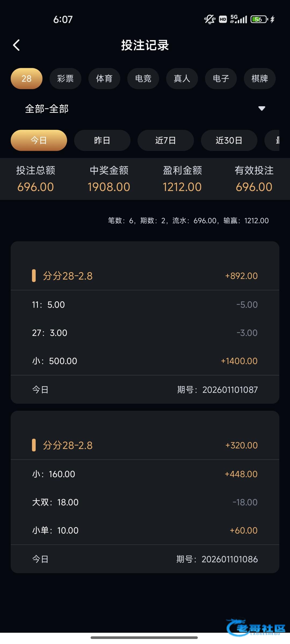Open bet record for 期号 202601101087
This screenshot has height=644, width=290.
[145, 322]
